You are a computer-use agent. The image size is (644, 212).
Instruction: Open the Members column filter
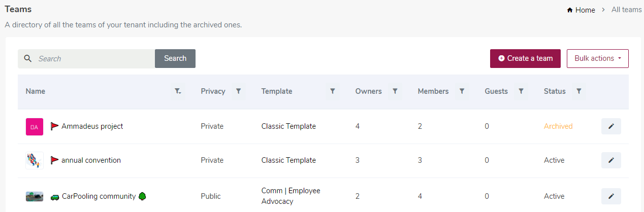click(x=462, y=91)
